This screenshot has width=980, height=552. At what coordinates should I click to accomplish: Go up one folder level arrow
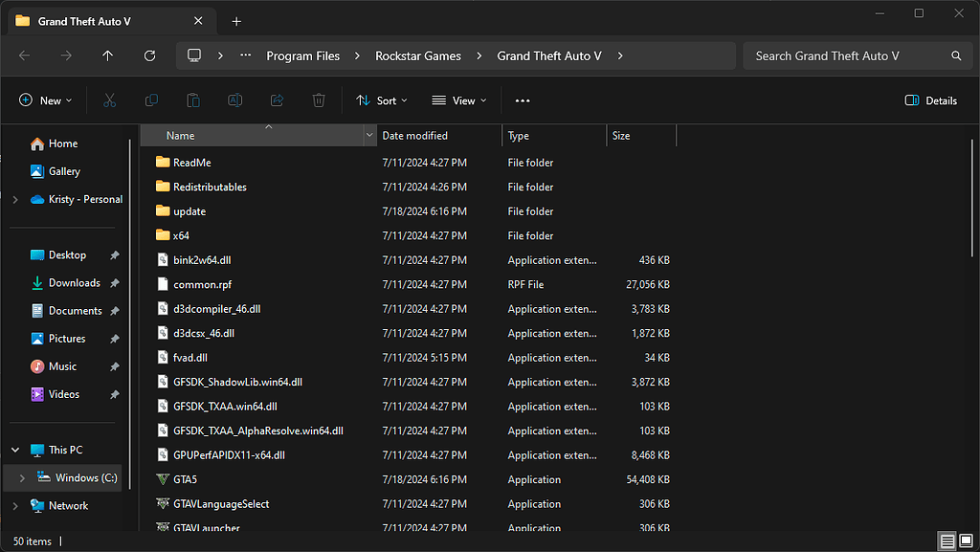pos(107,55)
